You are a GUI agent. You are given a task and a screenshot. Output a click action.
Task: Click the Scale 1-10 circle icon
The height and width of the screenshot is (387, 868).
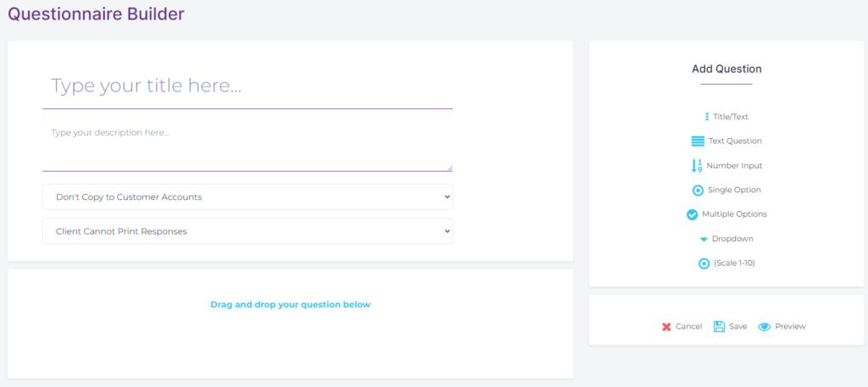click(704, 263)
